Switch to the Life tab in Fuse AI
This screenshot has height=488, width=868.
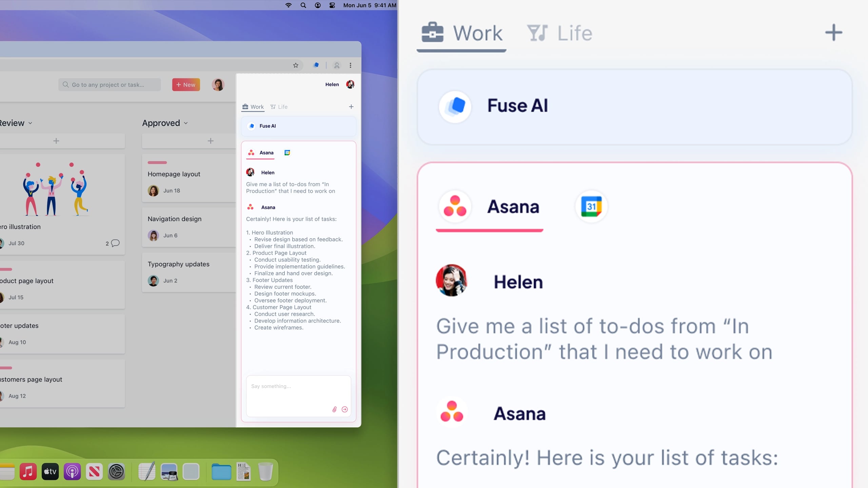pyautogui.click(x=279, y=106)
